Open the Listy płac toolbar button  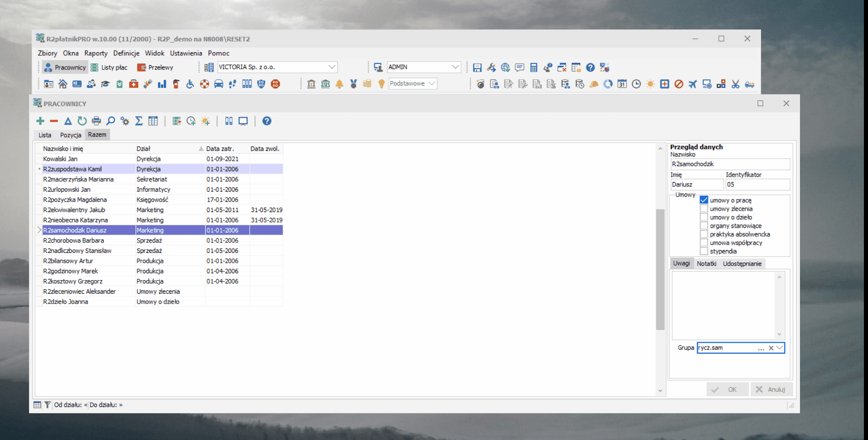pos(109,68)
